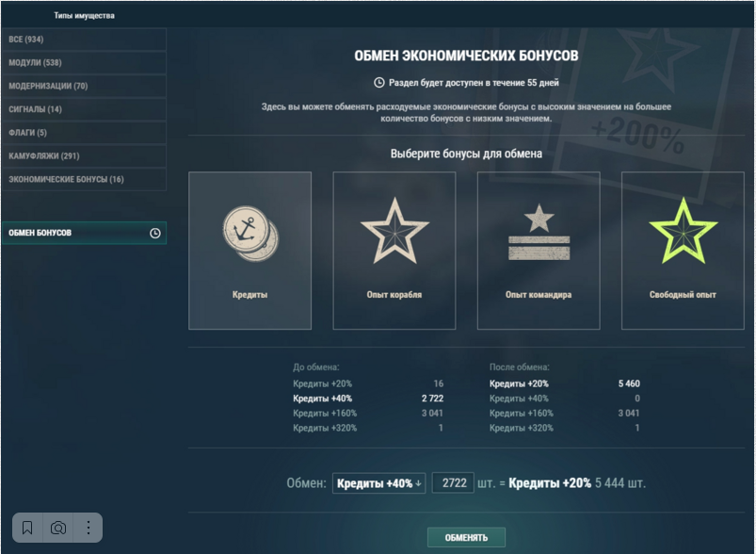The width and height of the screenshot is (756, 554).
Task: Click the clock icon in Обмен бонусов
Action: coord(154,233)
